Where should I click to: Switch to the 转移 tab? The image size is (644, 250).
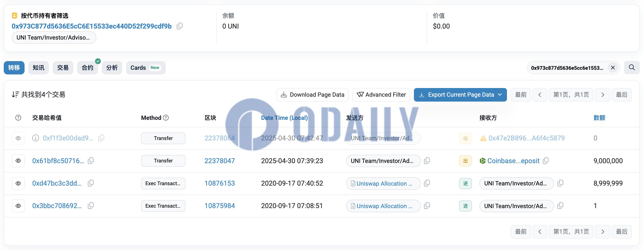[14, 68]
